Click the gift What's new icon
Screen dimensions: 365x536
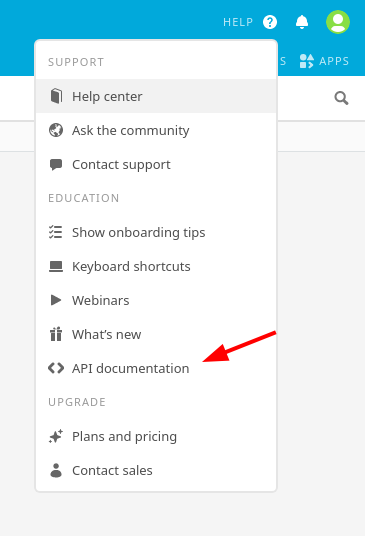point(56,334)
